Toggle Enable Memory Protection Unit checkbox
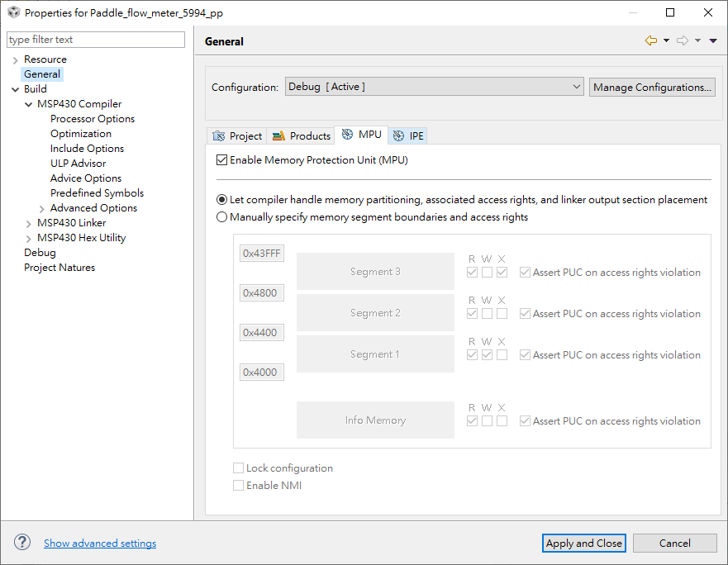Image resolution: width=728 pixels, height=565 pixels. [x=222, y=160]
